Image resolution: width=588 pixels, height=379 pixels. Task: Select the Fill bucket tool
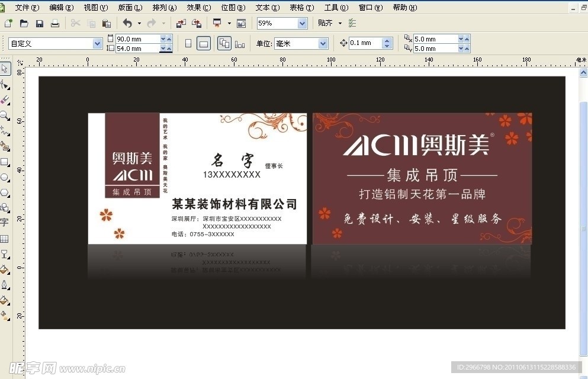(5, 300)
